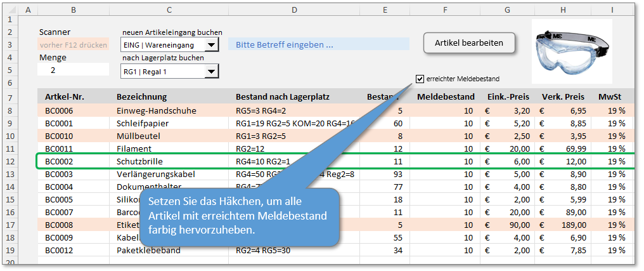Image resolution: width=644 pixels, height=271 pixels.
Task: Select column header C
Action: click(169, 10)
